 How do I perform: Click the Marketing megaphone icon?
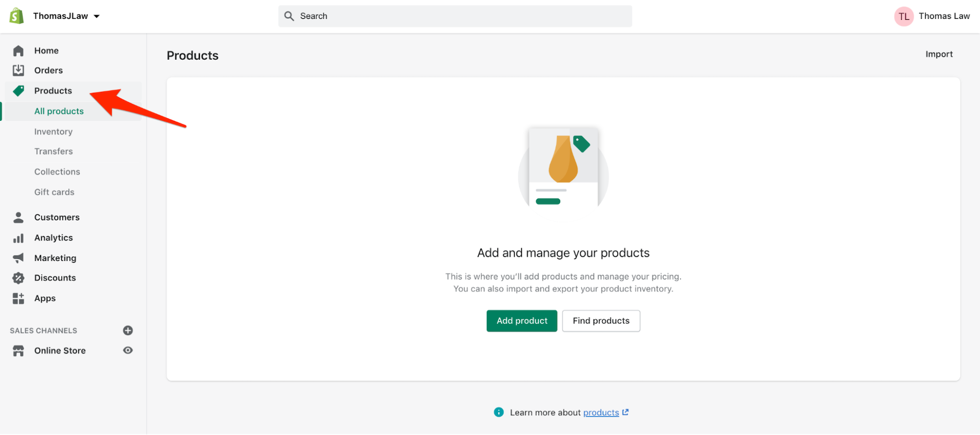tap(18, 258)
